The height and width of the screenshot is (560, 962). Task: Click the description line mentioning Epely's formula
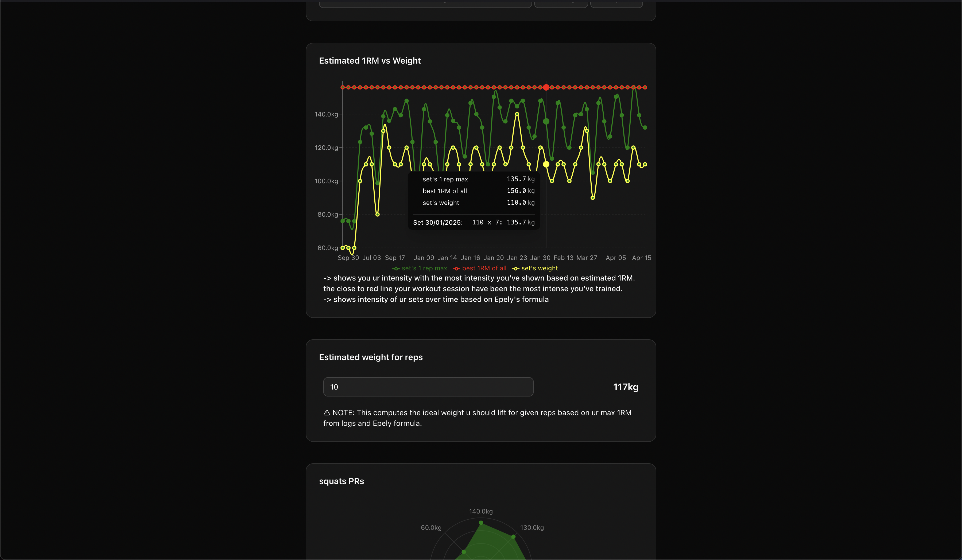coord(436,299)
